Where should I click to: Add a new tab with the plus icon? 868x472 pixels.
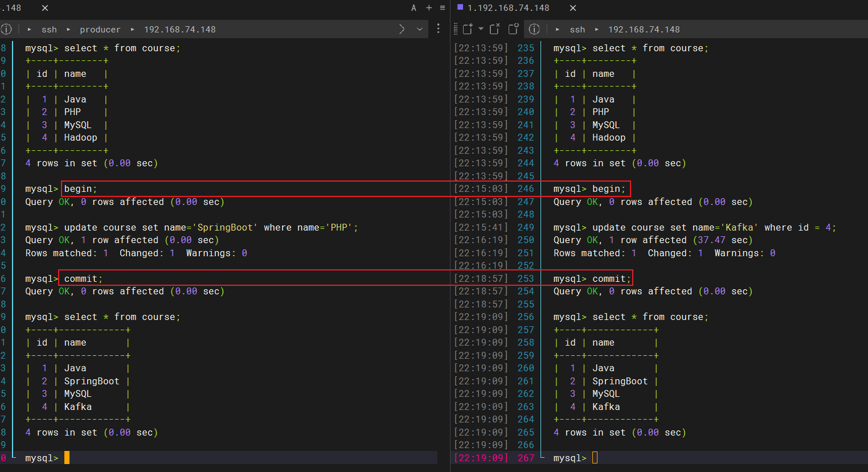[x=429, y=8]
